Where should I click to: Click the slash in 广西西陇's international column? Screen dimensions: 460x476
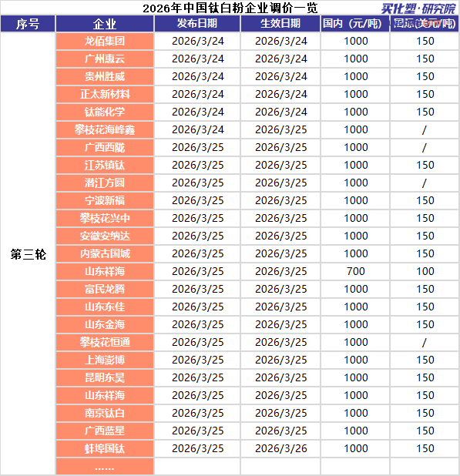pos(425,148)
